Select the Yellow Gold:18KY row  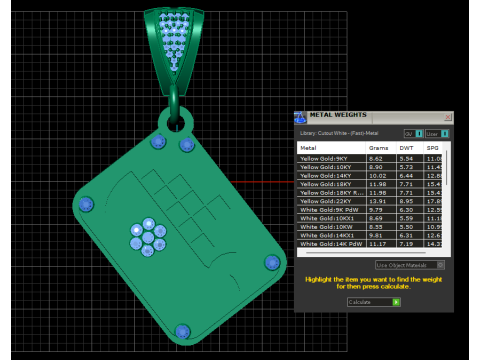[x=370, y=184]
